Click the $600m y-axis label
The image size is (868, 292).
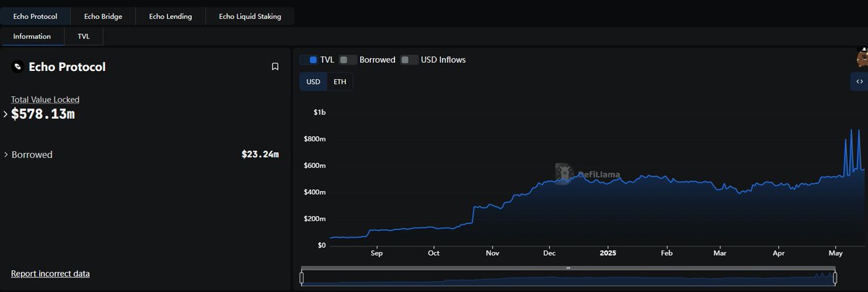tap(315, 165)
